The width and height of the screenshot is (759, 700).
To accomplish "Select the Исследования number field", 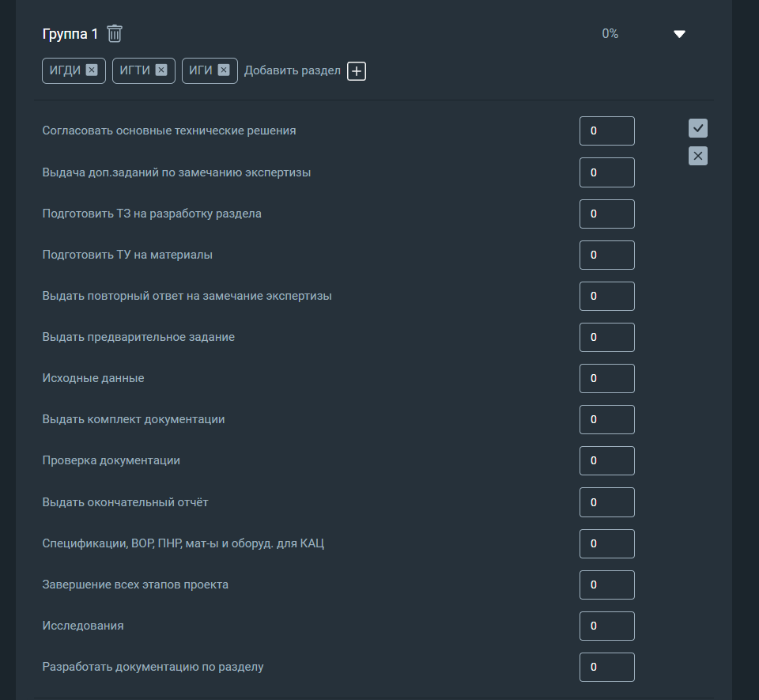I will [607, 626].
